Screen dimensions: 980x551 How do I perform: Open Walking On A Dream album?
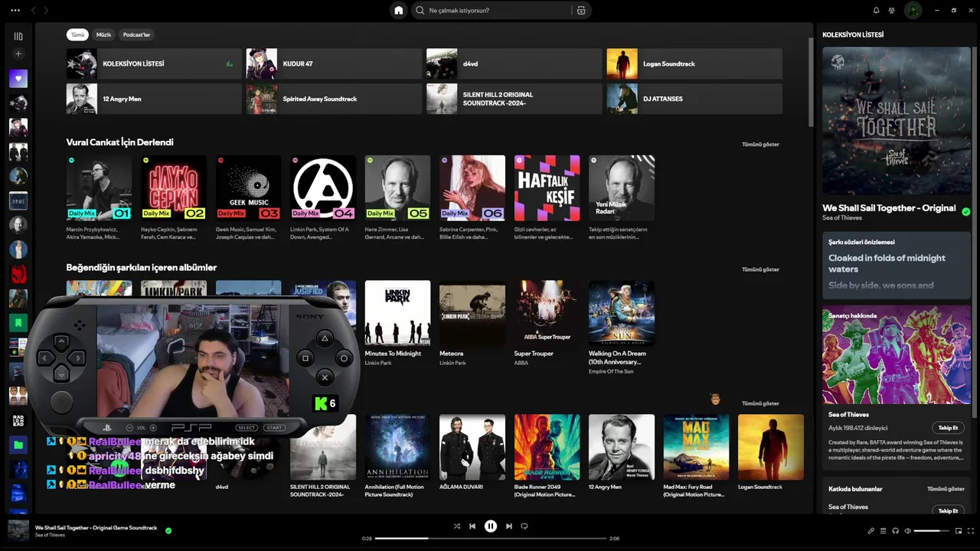pos(622,328)
